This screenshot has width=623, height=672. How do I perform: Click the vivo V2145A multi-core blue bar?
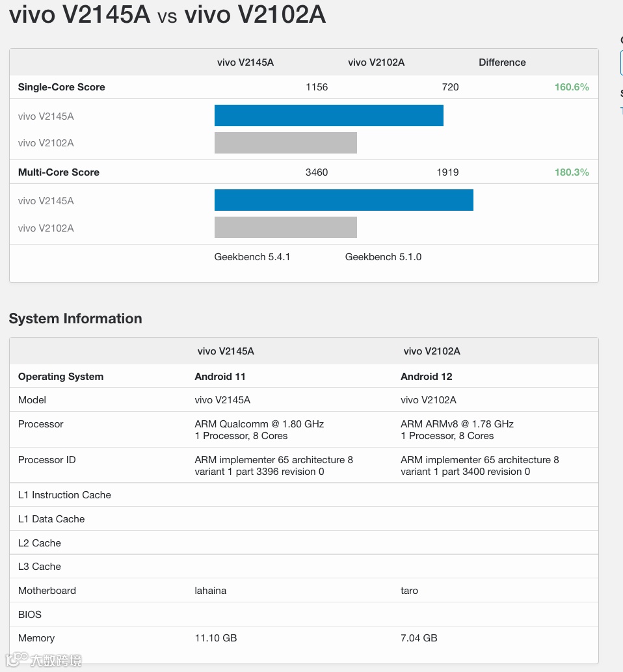(343, 200)
